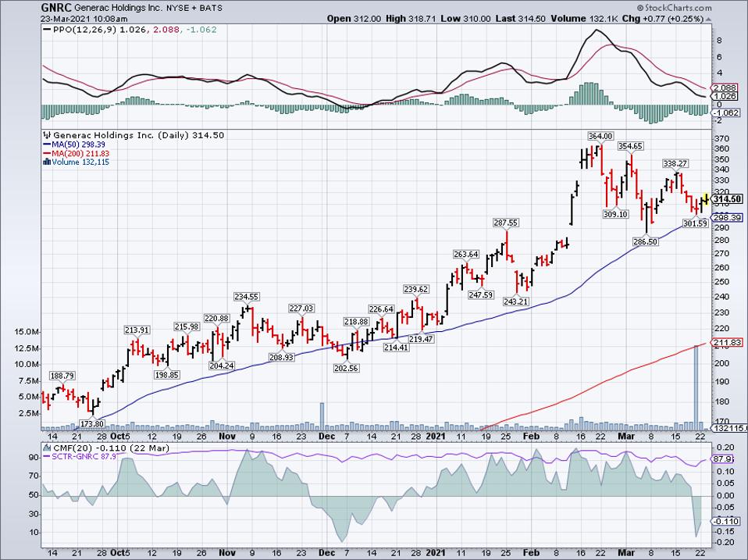Click the 214.41 price label
The width and height of the screenshot is (748, 560).
click(x=396, y=348)
